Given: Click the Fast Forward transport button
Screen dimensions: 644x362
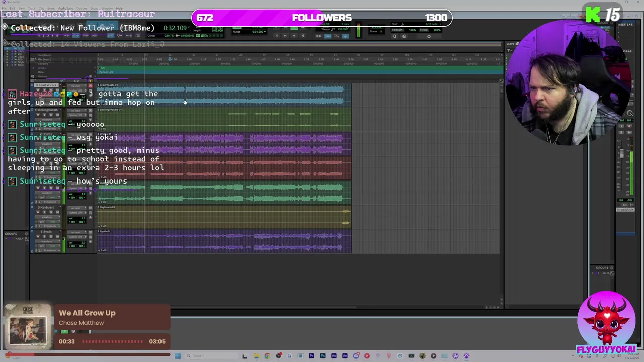Looking at the screenshot, I should (x=294, y=36).
